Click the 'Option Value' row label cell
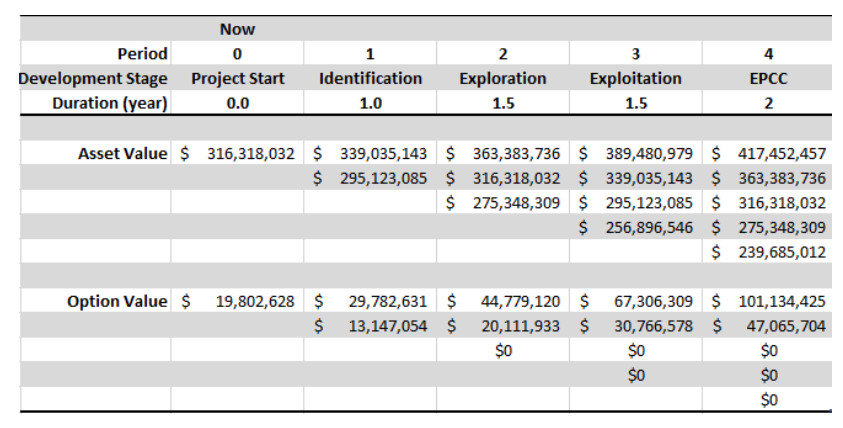Screen dimensions: 843x428 coord(119,301)
